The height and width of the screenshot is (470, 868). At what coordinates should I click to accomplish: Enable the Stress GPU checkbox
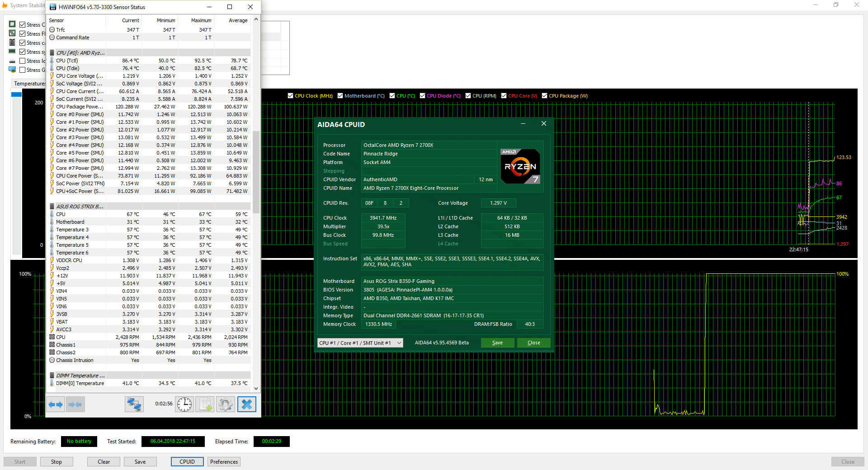(x=22, y=70)
